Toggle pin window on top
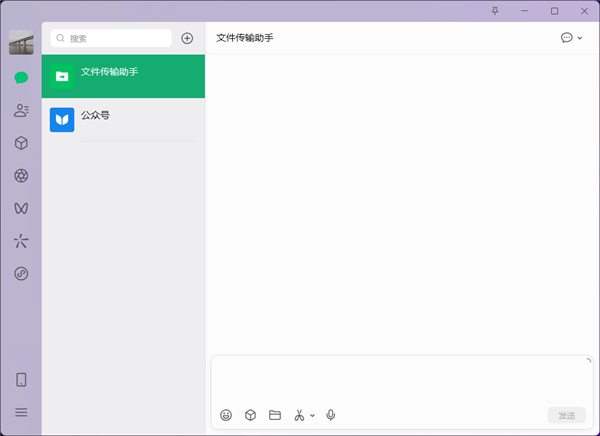Screen dimensions: 600x436 [495, 10]
